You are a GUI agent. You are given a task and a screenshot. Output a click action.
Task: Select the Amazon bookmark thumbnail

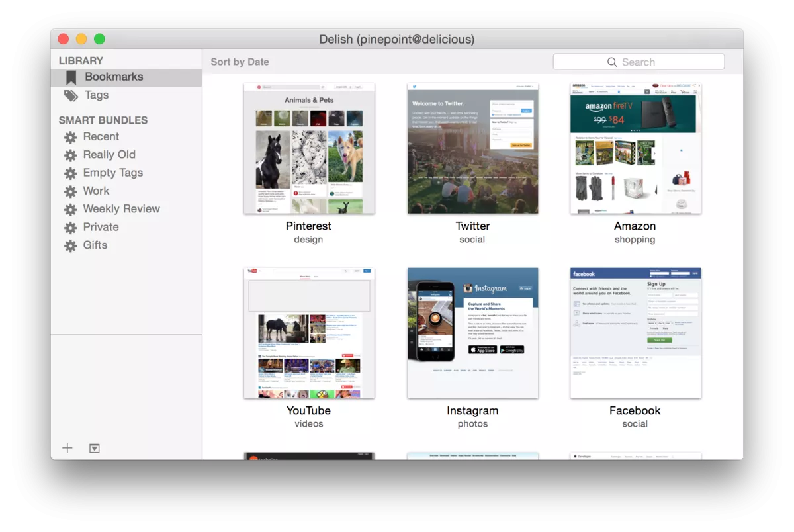point(635,148)
